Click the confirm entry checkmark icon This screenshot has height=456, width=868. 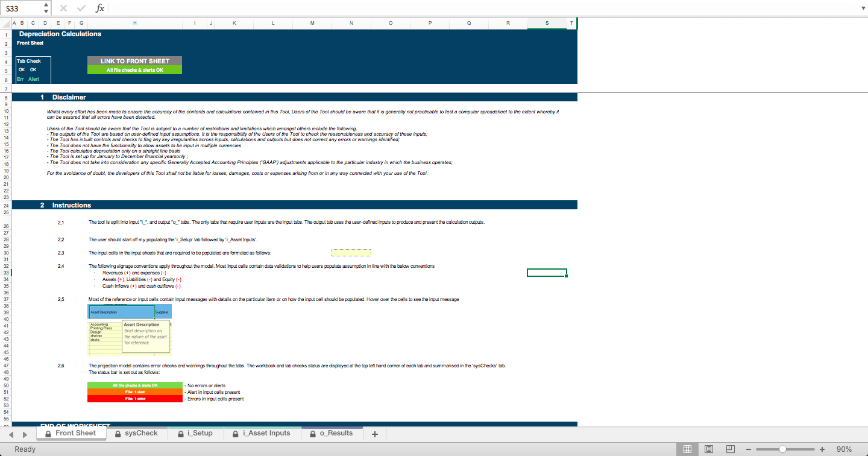pyautogui.click(x=81, y=8)
